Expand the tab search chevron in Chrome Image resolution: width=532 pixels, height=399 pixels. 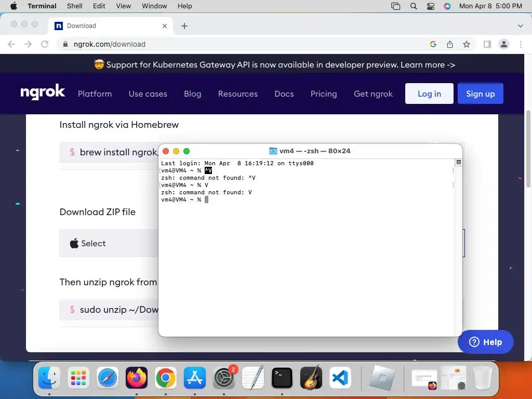pyautogui.click(x=521, y=26)
